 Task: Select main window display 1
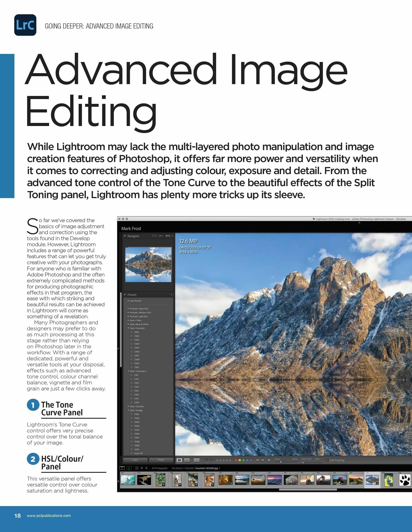pyautogui.click(x=122, y=468)
